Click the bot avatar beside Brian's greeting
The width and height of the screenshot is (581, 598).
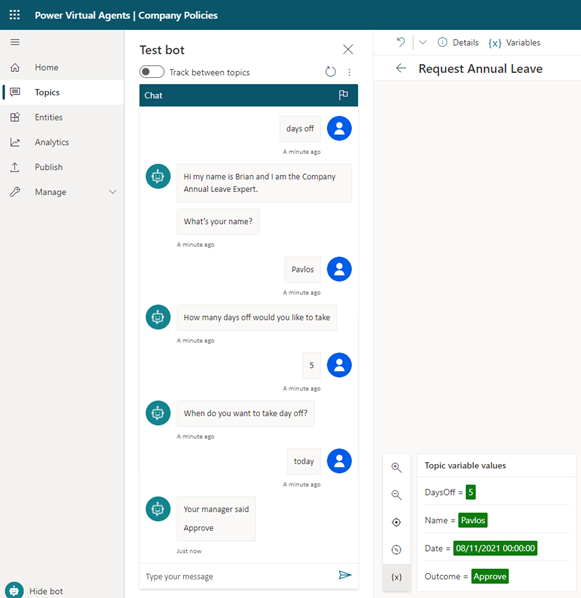pyautogui.click(x=158, y=176)
